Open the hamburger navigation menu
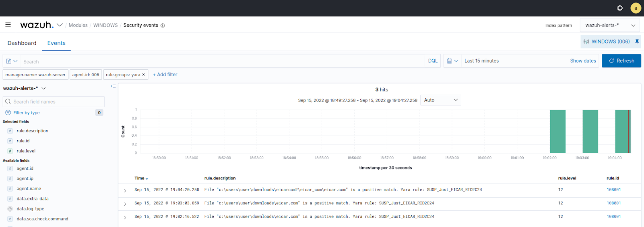This screenshot has height=227, width=644. [x=8, y=25]
